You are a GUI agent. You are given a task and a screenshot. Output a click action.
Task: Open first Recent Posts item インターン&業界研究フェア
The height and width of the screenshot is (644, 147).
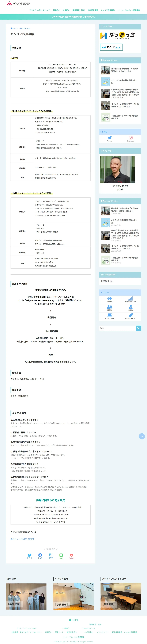(120, 105)
